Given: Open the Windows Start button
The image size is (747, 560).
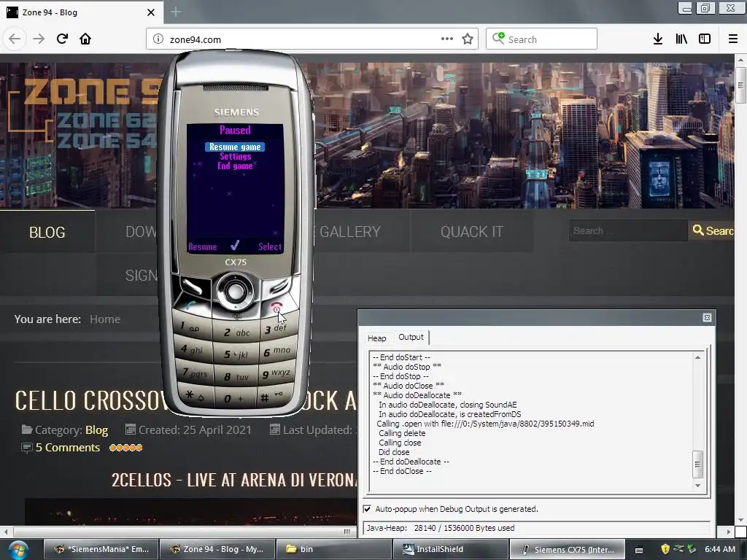Looking at the screenshot, I should point(18,550).
